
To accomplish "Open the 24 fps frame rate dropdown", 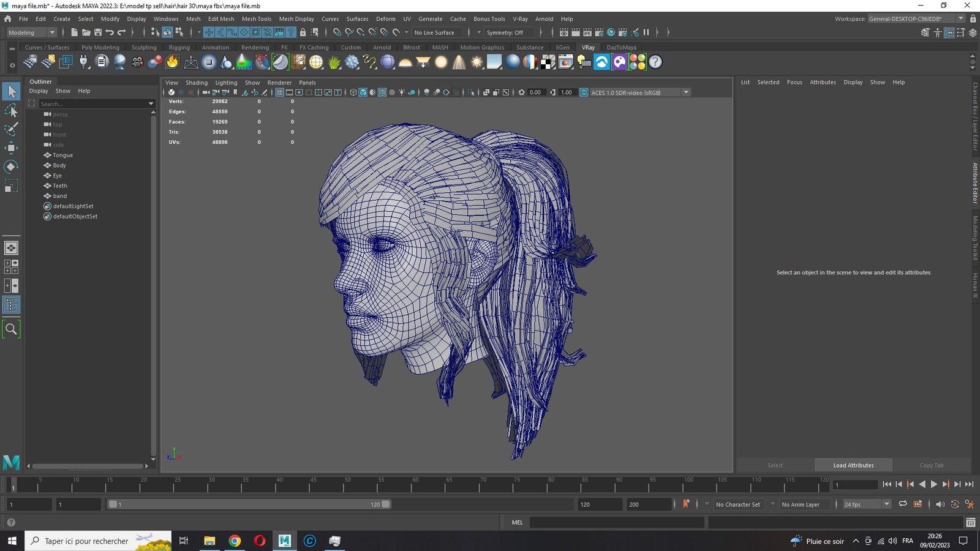I will pos(867,504).
